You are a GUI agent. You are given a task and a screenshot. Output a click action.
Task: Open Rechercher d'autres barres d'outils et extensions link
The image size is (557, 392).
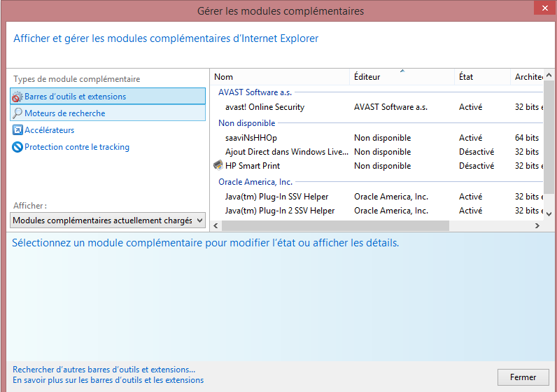(104, 370)
